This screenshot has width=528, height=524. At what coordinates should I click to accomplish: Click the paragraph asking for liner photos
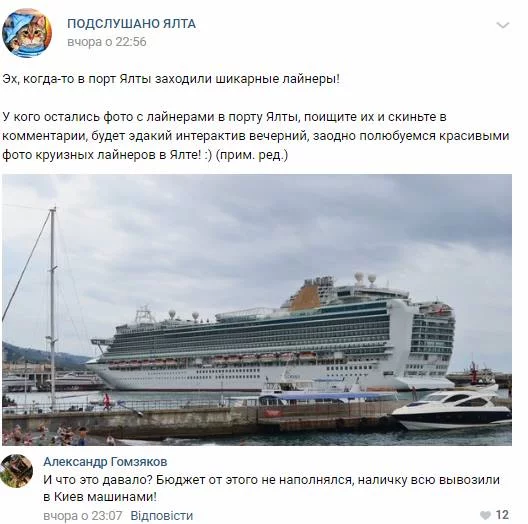coord(256,136)
